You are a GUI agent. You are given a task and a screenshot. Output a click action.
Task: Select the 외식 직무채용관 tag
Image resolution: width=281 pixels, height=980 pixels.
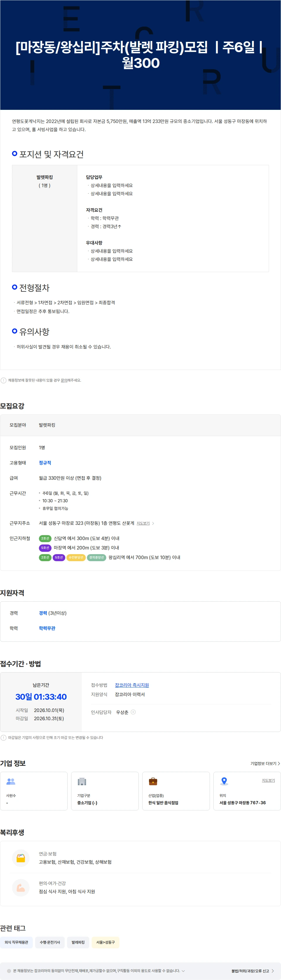pos(16,942)
